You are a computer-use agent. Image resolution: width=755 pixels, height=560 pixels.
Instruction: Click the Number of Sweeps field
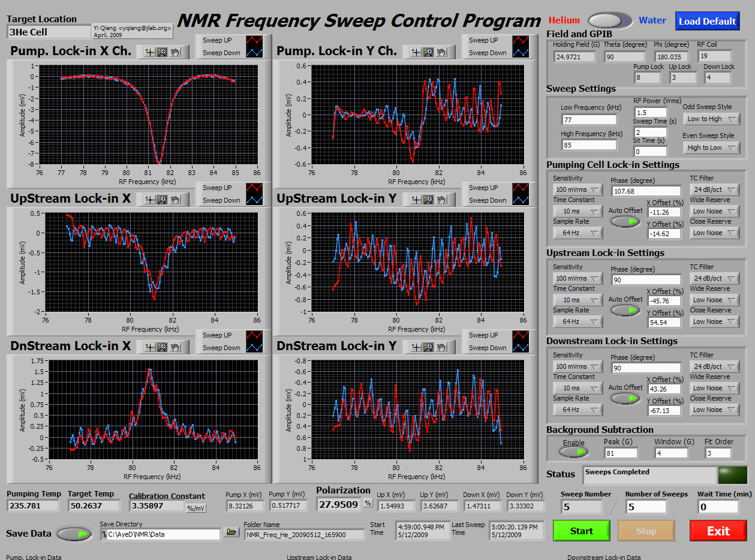pos(645,507)
